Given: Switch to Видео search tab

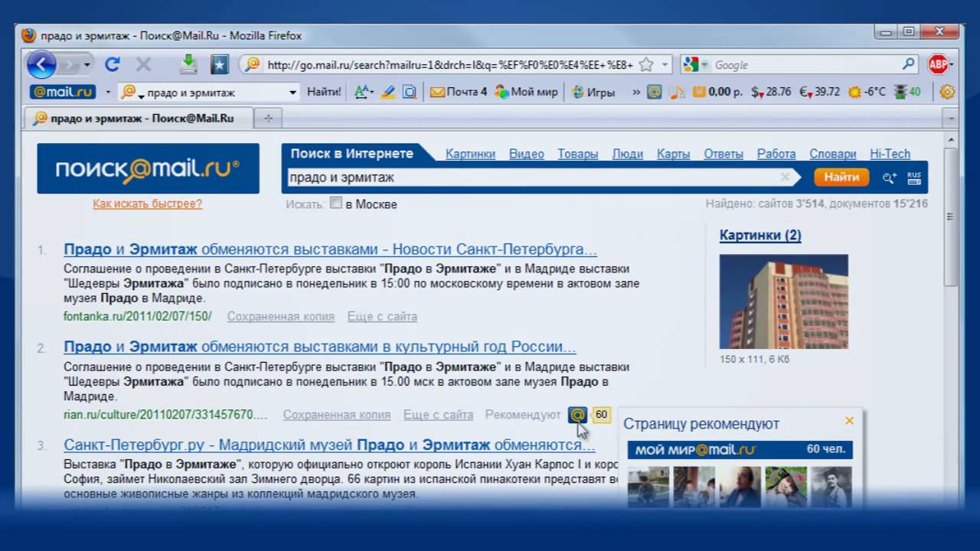Looking at the screenshot, I should (x=527, y=154).
